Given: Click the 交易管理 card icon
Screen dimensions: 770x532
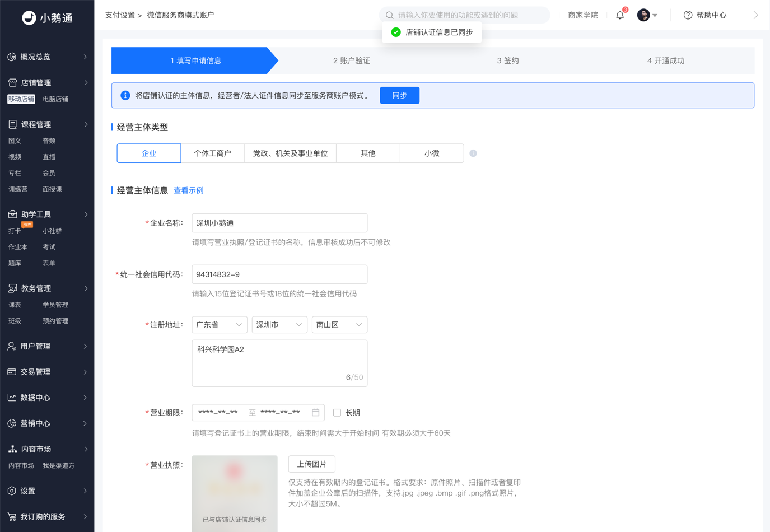Looking at the screenshot, I should tap(12, 372).
